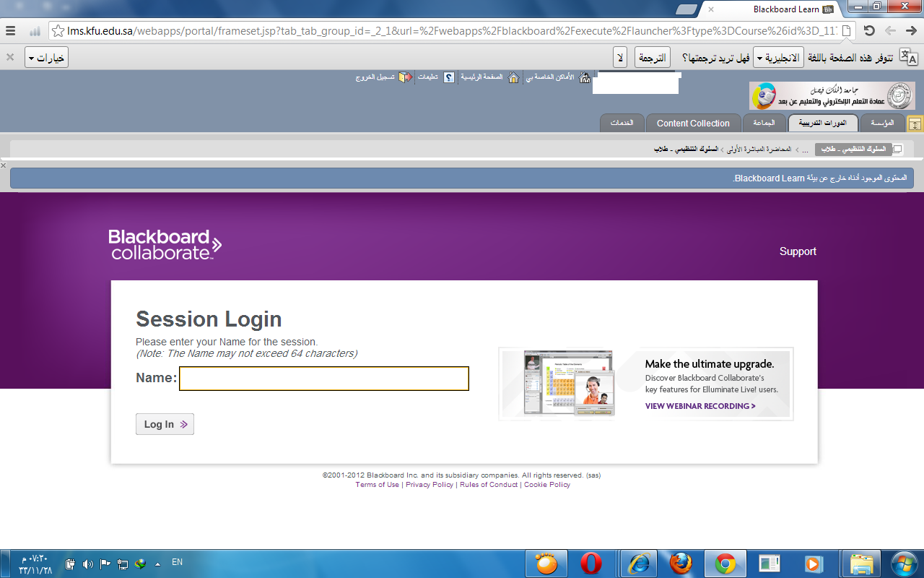This screenshot has height=578, width=924.
Task: Click the network tray icon
Action: pyautogui.click(x=123, y=564)
